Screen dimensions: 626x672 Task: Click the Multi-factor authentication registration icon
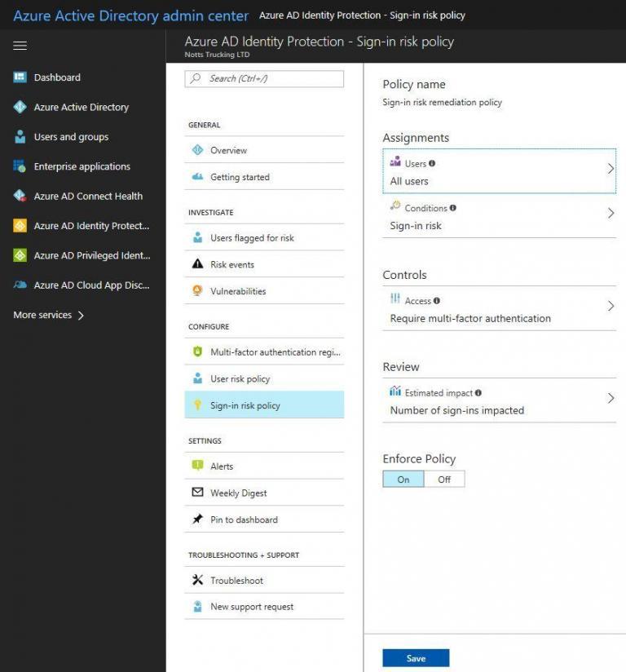(197, 350)
